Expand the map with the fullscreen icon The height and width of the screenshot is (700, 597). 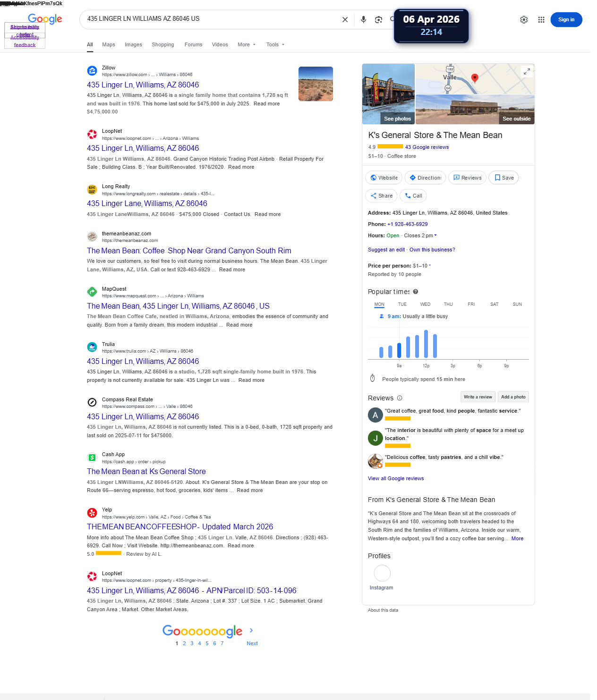pos(527,71)
